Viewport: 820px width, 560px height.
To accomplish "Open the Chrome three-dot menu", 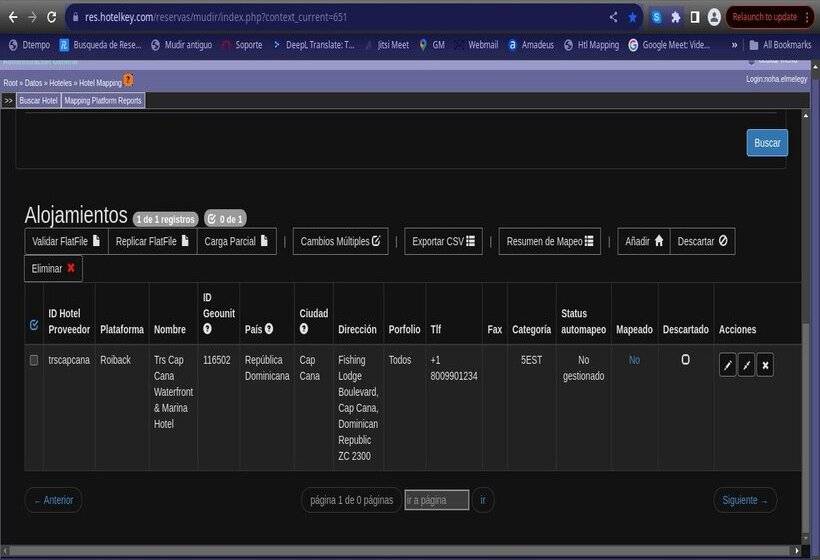I will (807, 17).
